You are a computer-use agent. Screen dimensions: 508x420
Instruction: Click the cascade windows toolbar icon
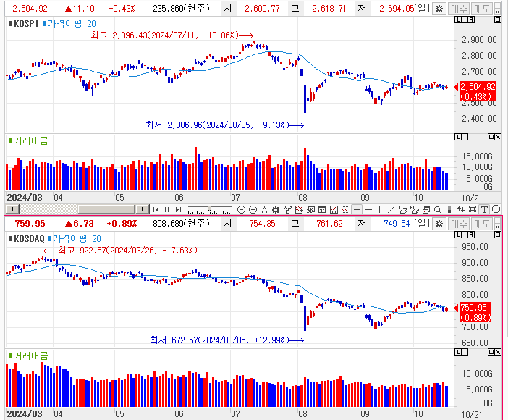426,209
